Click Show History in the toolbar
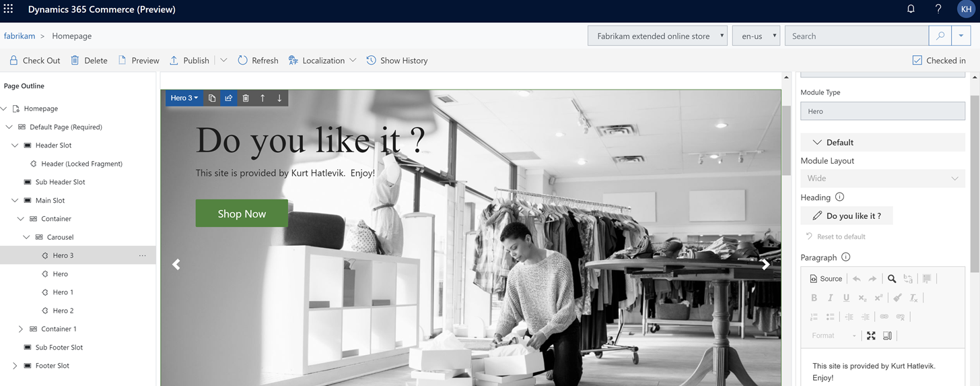 click(x=397, y=61)
